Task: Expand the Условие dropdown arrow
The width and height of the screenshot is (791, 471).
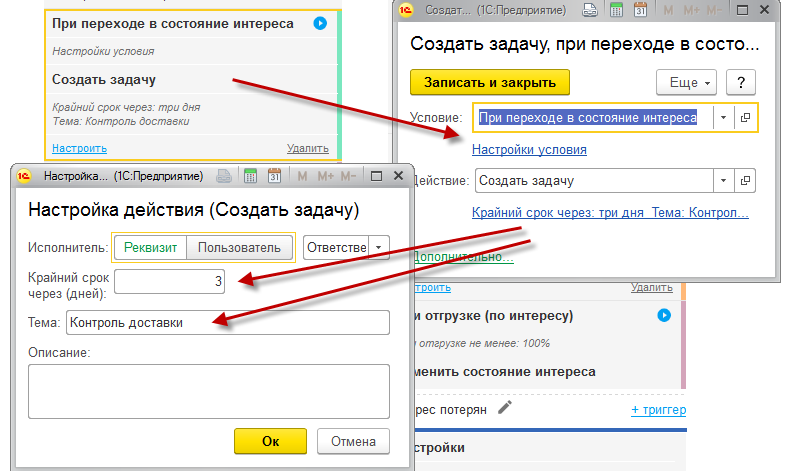Action: coord(723,117)
